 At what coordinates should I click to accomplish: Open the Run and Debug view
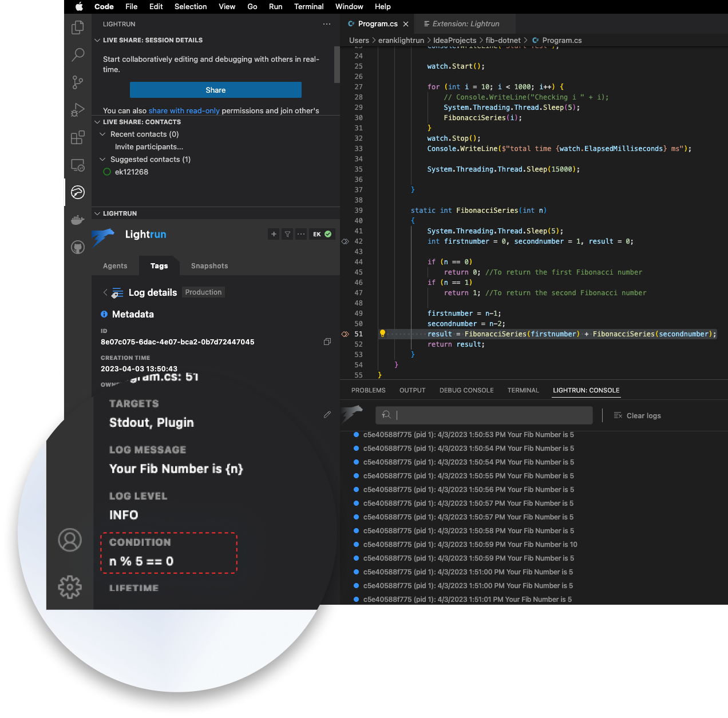[78, 110]
